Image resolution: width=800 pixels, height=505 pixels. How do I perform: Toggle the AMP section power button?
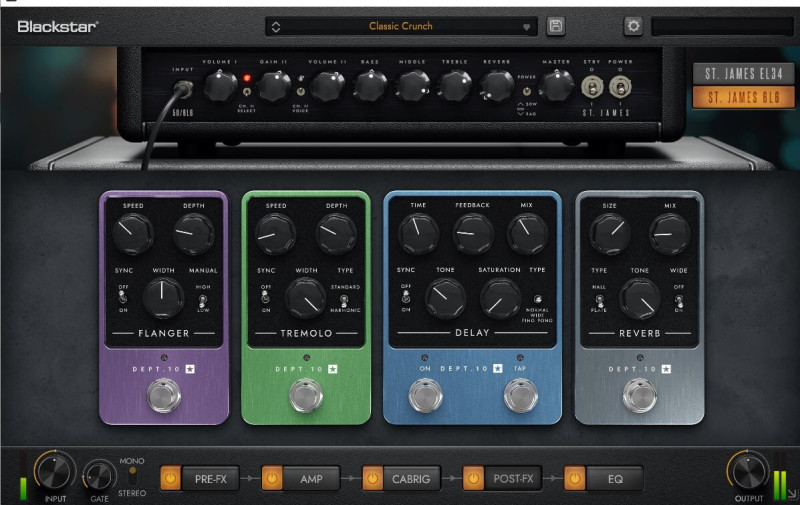point(271,478)
